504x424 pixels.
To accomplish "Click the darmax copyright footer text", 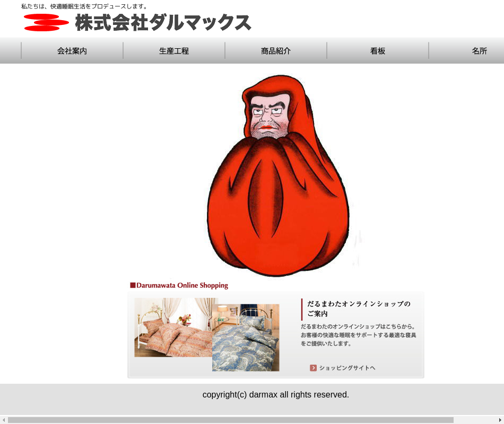I will click(275, 395).
